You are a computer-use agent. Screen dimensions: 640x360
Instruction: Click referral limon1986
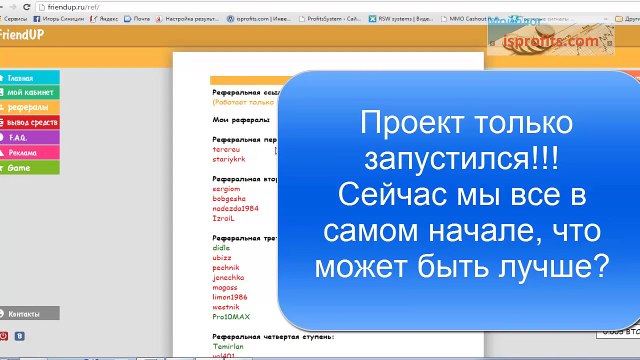pos(230,297)
